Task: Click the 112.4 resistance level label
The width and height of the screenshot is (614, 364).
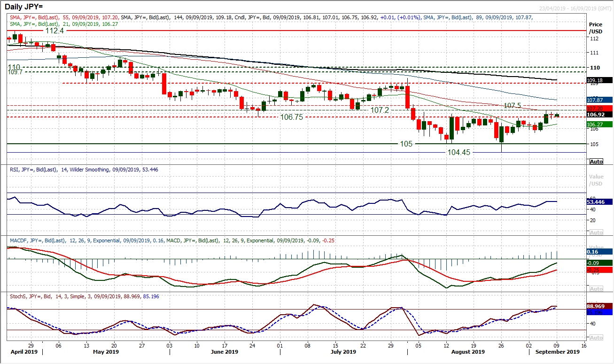Action: point(54,30)
